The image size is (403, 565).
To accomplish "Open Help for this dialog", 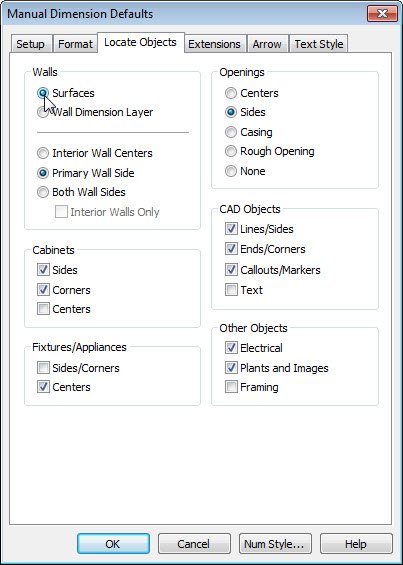I will (x=356, y=544).
